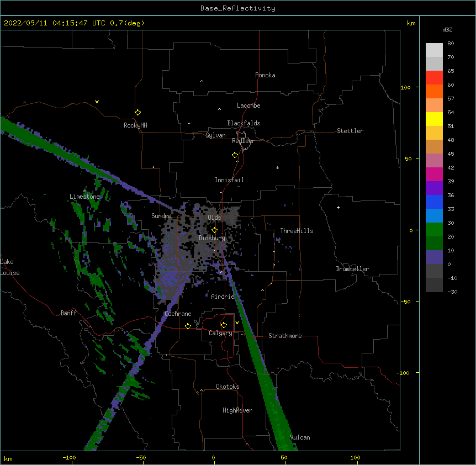Click the dBZ legend heading
This screenshot has height=465, width=476.
447,29
